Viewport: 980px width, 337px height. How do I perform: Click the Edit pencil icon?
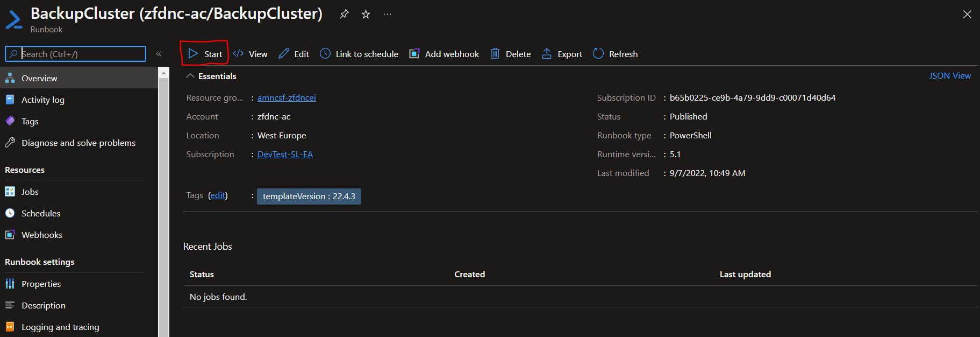[284, 54]
